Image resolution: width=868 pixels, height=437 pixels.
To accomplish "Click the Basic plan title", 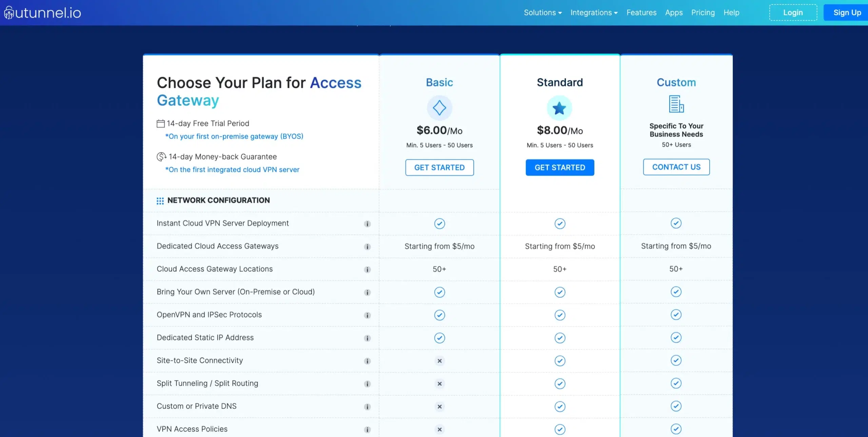I will [439, 82].
